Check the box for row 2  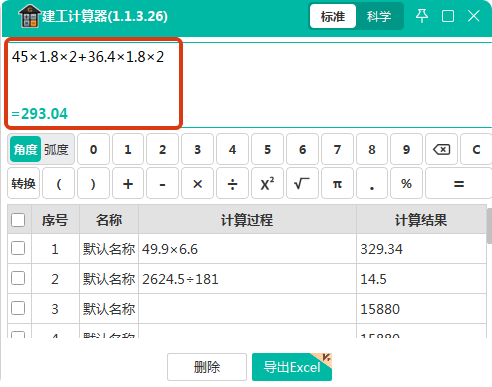pos(18,278)
